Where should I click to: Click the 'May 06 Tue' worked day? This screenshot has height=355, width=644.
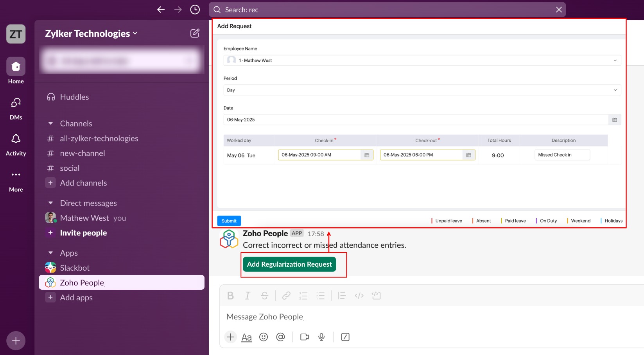click(241, 155)
